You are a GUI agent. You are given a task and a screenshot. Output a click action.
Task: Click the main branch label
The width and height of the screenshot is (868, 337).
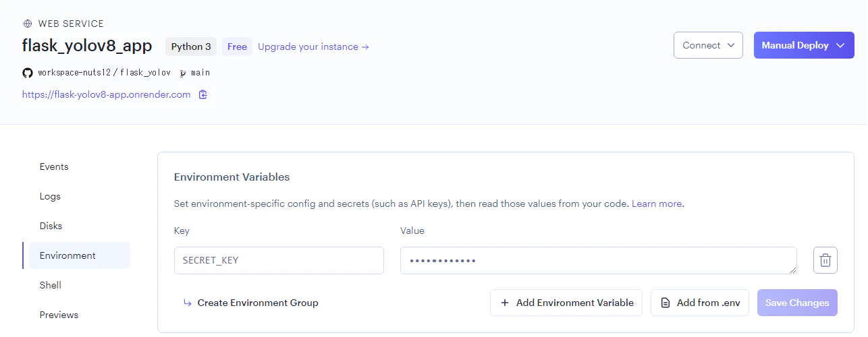pyautogui.click(x=200, y=73)
